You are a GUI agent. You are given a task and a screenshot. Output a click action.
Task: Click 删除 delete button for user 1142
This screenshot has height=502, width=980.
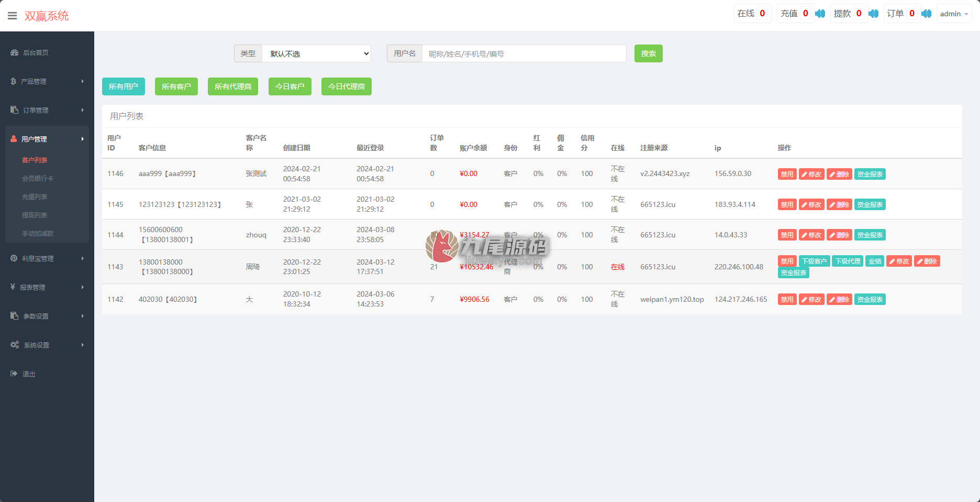click(839, 299)
